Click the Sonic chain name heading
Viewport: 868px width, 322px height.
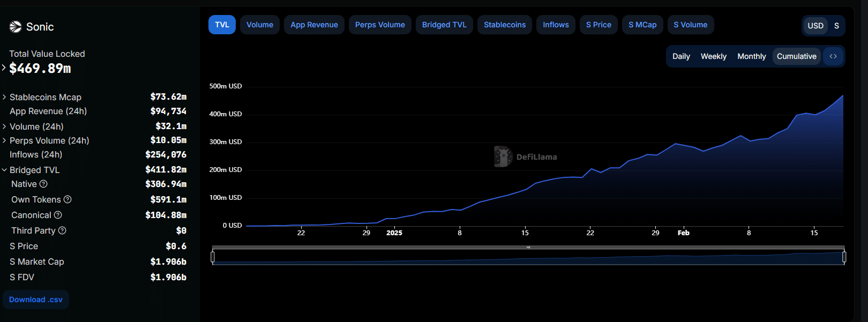coord(40,27)
